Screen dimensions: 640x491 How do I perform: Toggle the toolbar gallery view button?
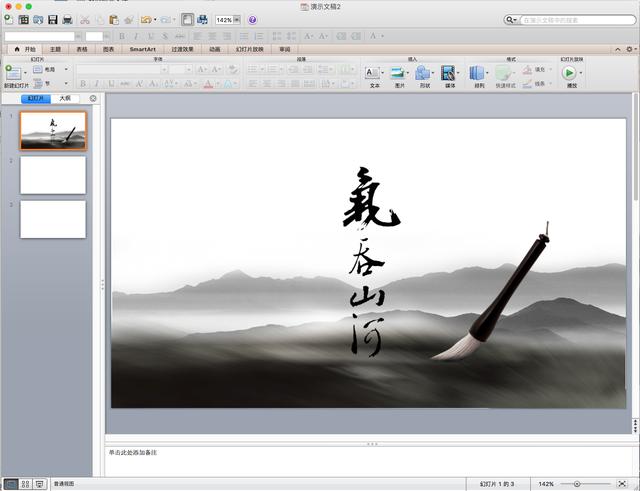coord(187,20)
